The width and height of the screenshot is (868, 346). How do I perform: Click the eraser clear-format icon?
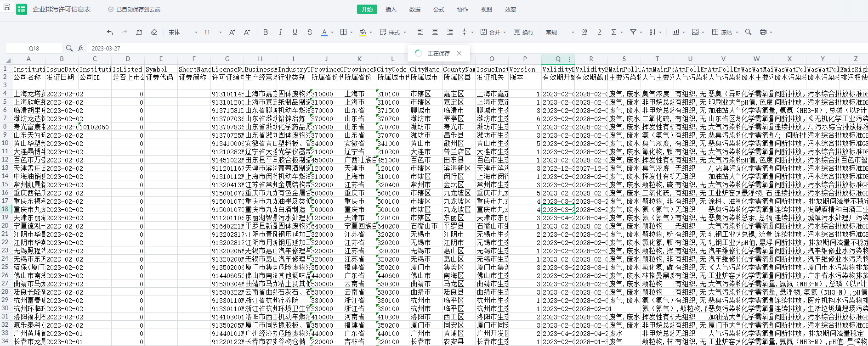tap(154, 32)
